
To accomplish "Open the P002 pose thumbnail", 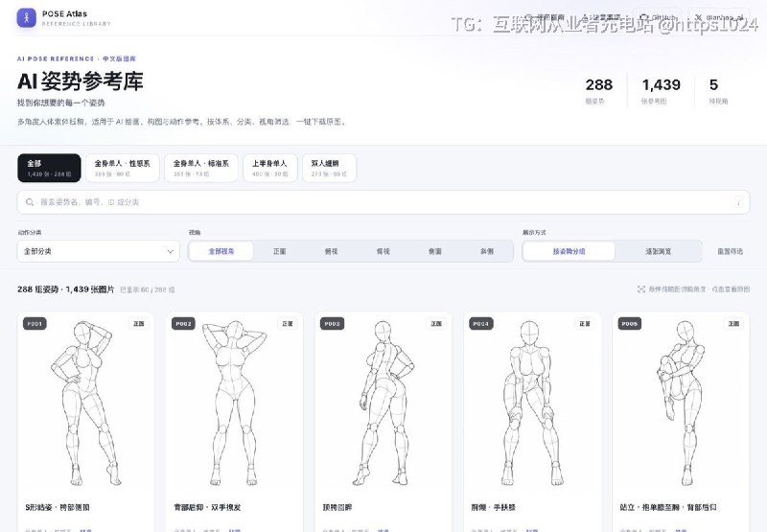I will tap(235, 404).
